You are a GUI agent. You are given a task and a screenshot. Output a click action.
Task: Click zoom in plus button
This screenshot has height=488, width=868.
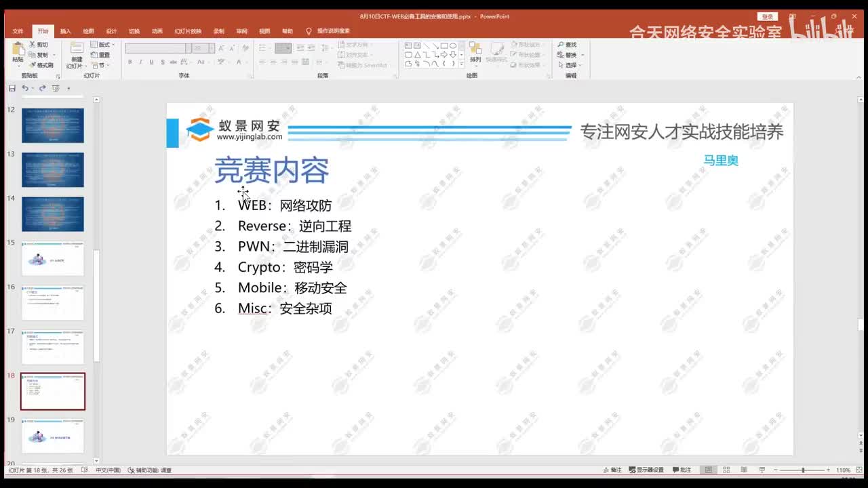(828, 470)
